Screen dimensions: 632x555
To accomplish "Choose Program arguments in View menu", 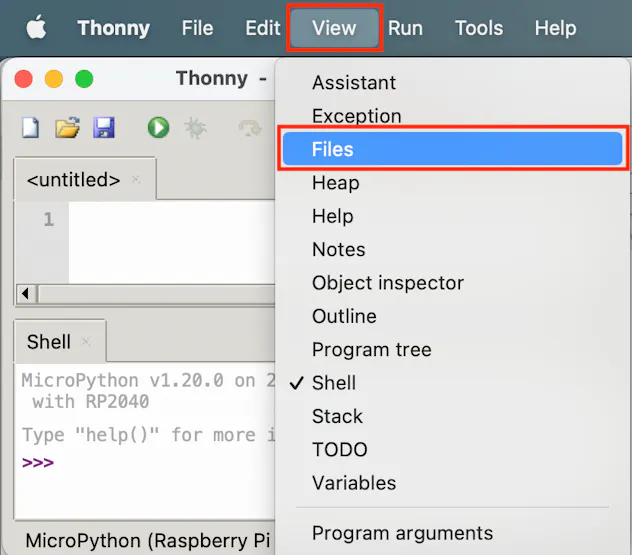I will tap(402, 533).
